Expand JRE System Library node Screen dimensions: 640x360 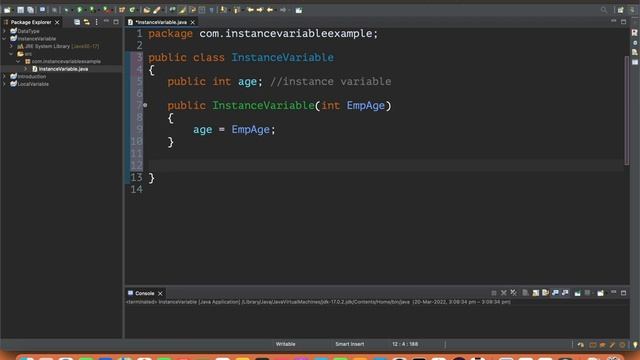11,46
